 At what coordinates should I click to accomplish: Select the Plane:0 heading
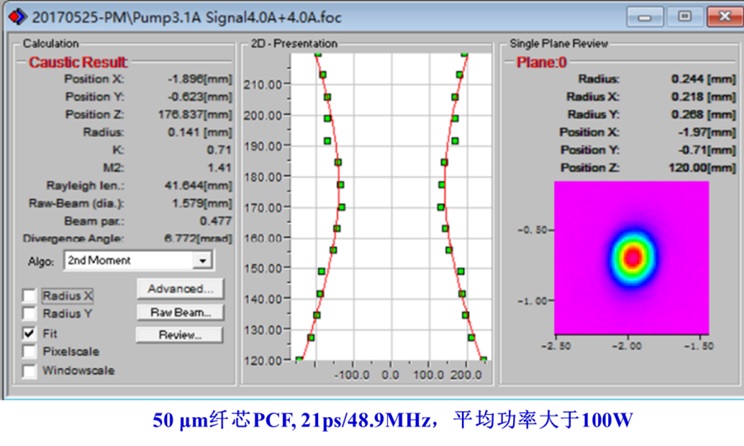point(541,62)
